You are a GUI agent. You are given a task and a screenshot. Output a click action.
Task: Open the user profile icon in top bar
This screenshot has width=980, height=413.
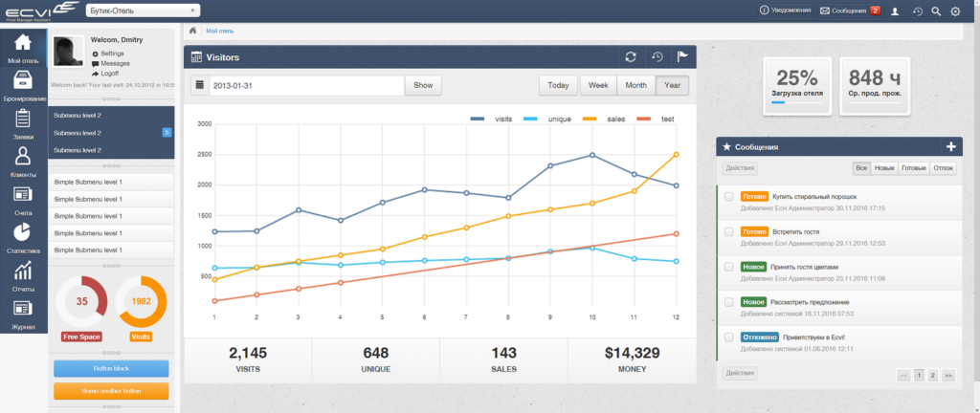click(895, 11)
